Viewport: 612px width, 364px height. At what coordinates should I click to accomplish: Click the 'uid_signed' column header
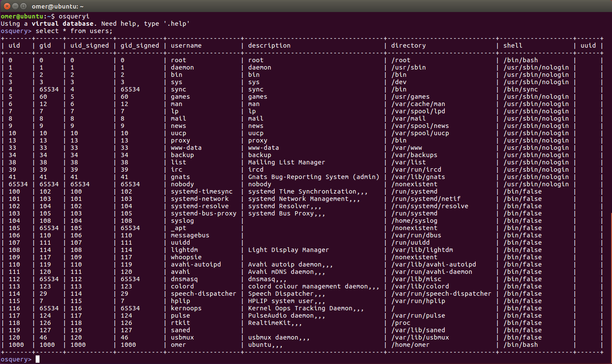[x=90, y=45]
